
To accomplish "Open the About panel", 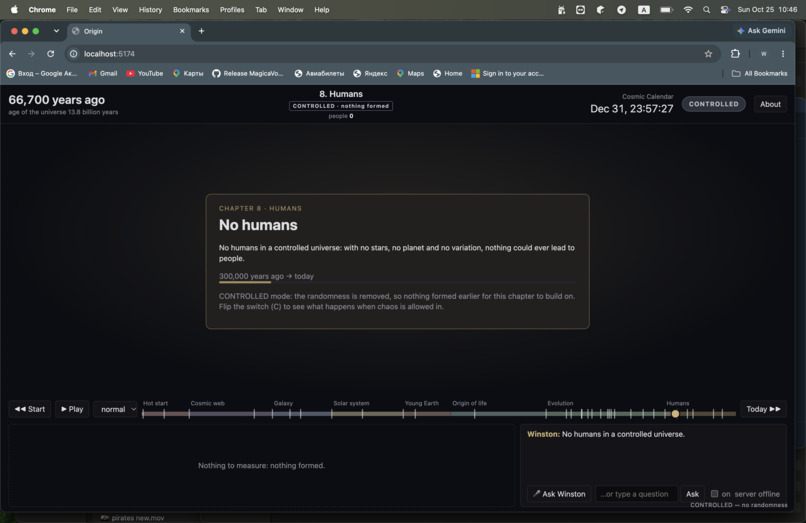I will click(x=770, y=104).
